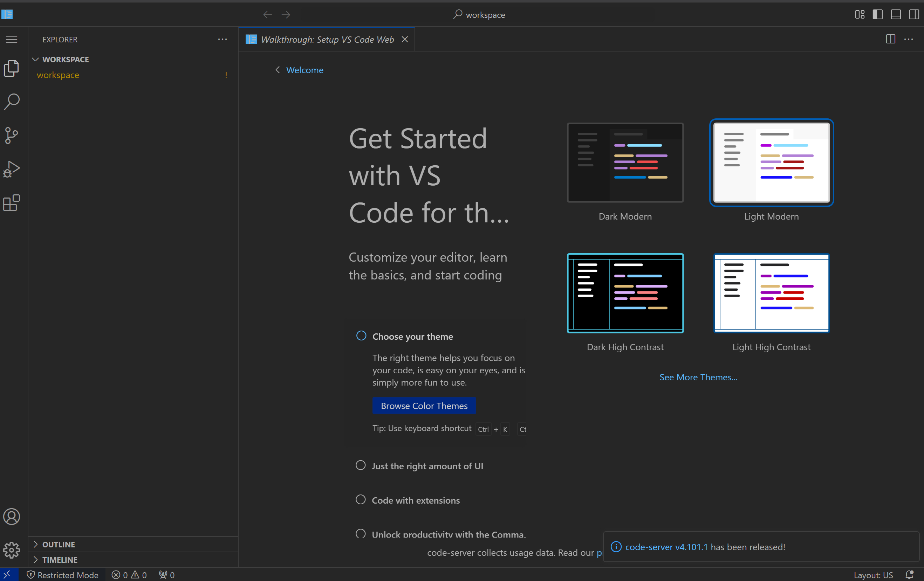The height and width of the screenshot is (581, 924).
Task: Click Browse Color Themes button
Action: (x=424, y=406)
